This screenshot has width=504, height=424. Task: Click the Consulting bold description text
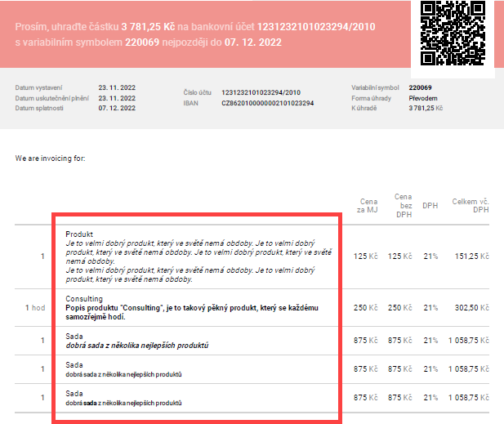tap(192, 312)
